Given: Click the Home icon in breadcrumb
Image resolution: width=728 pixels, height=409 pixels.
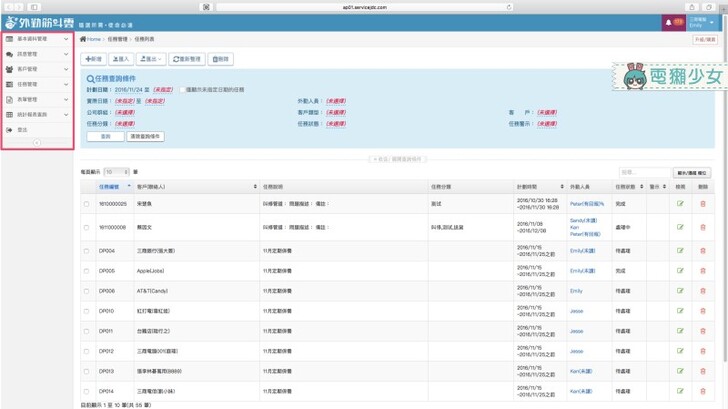Looking at the screenshot, I should point(83,39).
